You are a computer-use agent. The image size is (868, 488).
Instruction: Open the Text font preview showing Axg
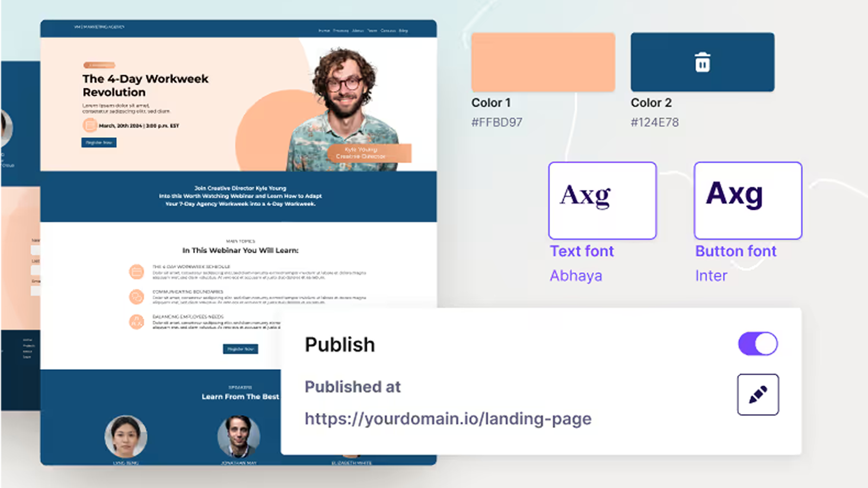602,200
